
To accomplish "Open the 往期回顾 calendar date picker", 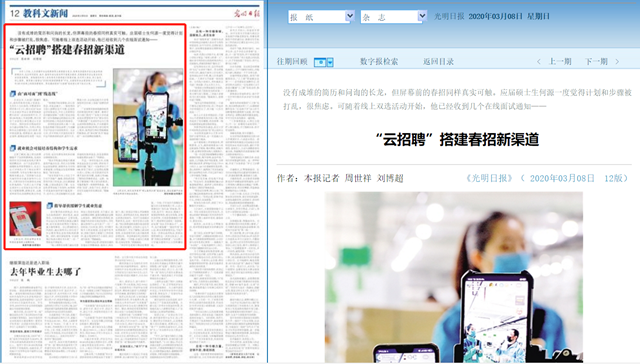I will click(330, 62).
